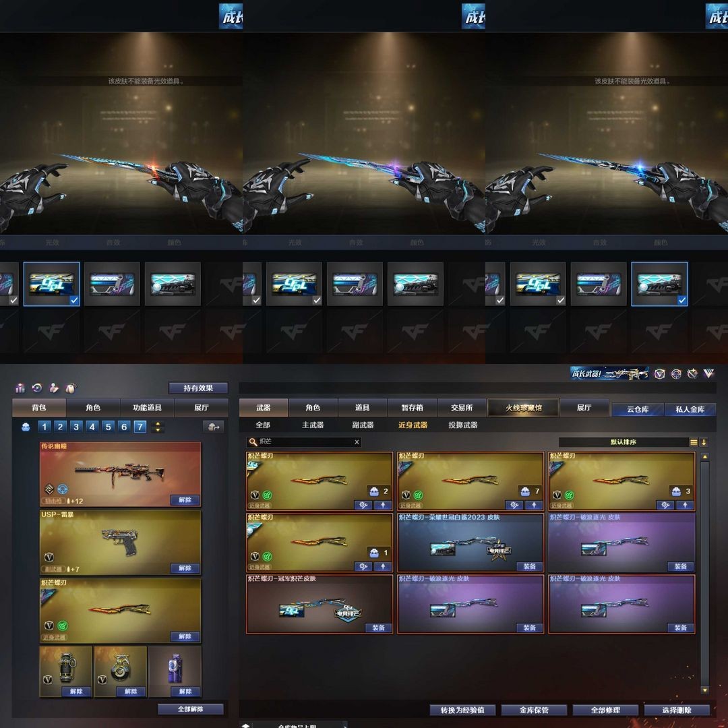Toggle sort direction arrow beside 默认排序
Viewport: 728px width, 728px height.
click(x=704, y=442)
